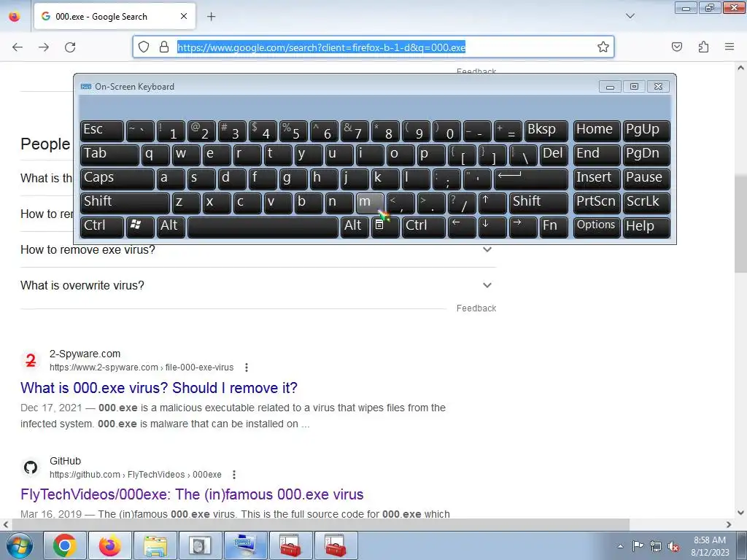
Task: Click the browser forward arrow
Action: coord(44,47)
